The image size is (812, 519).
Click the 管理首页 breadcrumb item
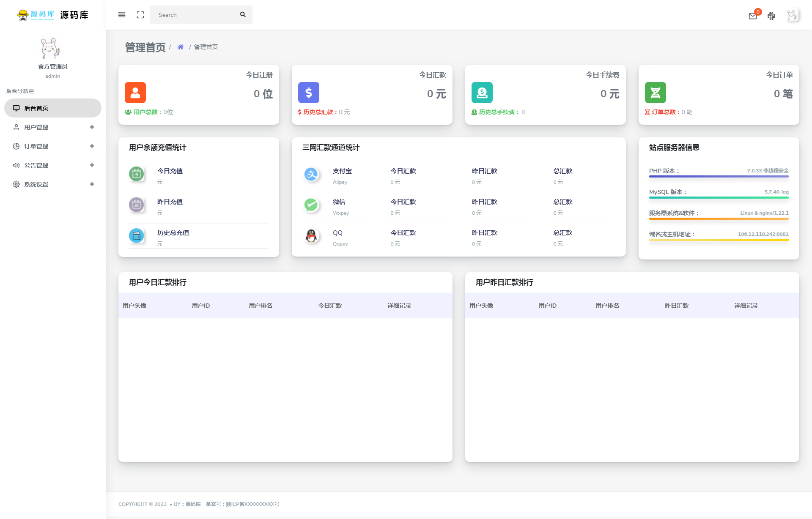coord(206,47)
